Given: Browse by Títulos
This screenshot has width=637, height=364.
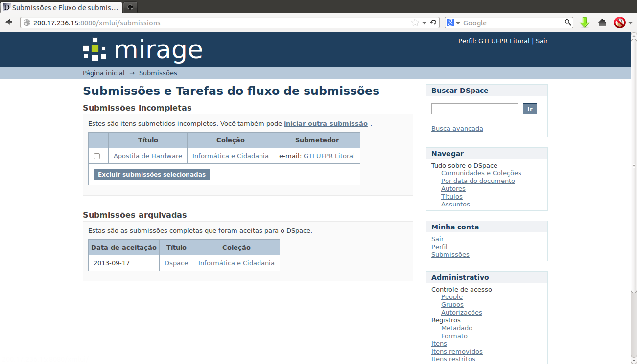Looking at the screenshot, I should (x=452, y=197).
